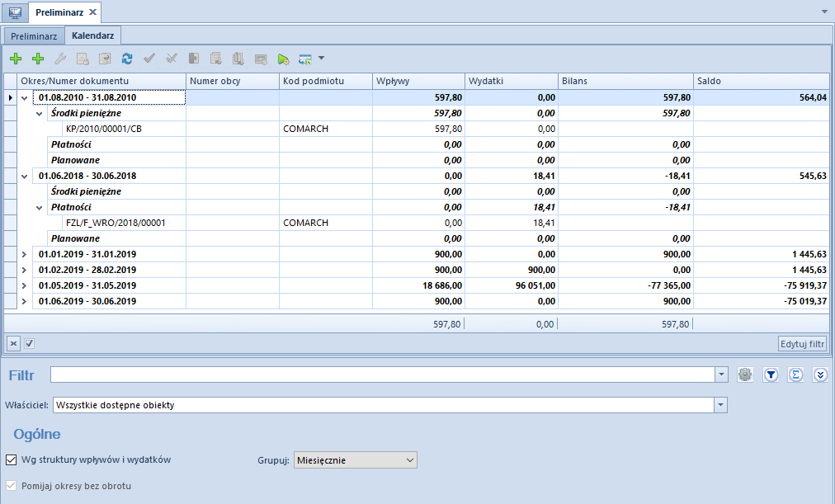Click the gray door-shaped toolbar icon

[x=194, y=59]
